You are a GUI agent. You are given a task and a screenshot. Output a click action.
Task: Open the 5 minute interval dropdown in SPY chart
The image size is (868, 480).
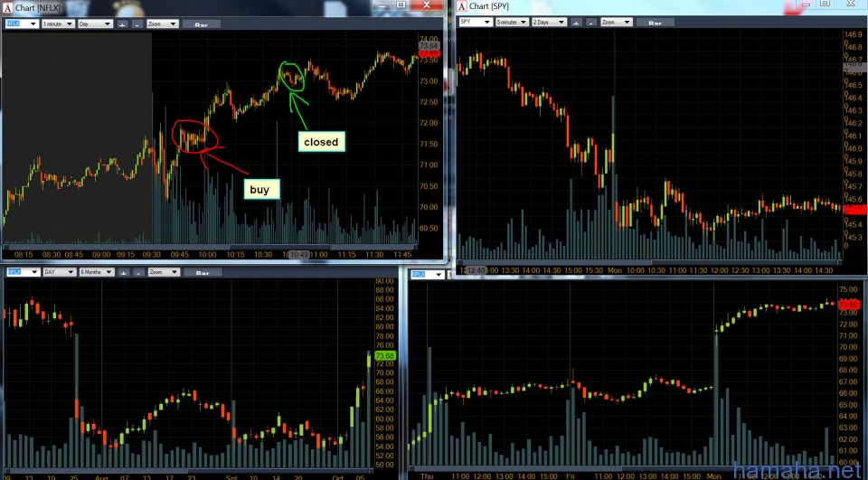click(x=512, y=22)
